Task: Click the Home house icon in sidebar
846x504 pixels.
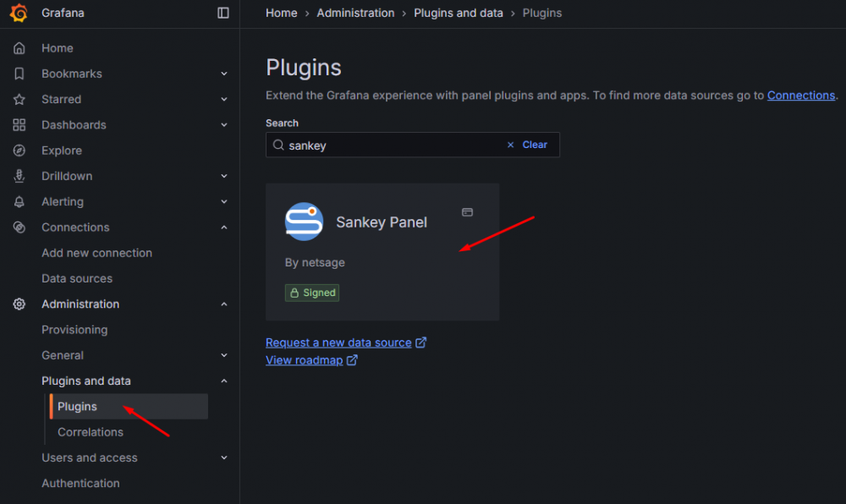Action: click(19, 48)
